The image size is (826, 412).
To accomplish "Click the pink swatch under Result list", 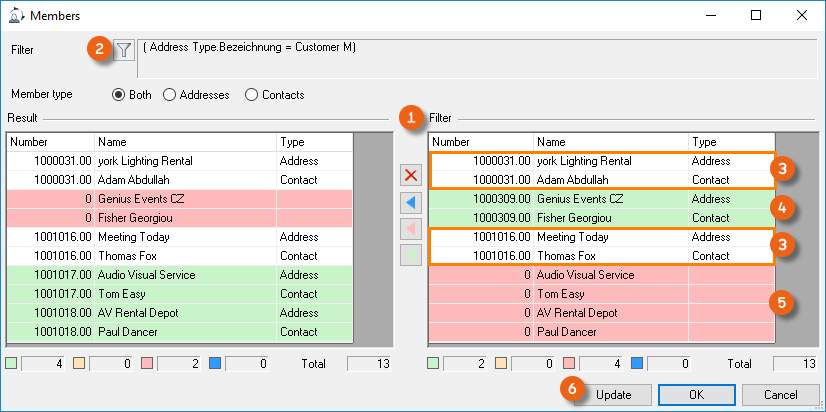I will click(147, 364).
